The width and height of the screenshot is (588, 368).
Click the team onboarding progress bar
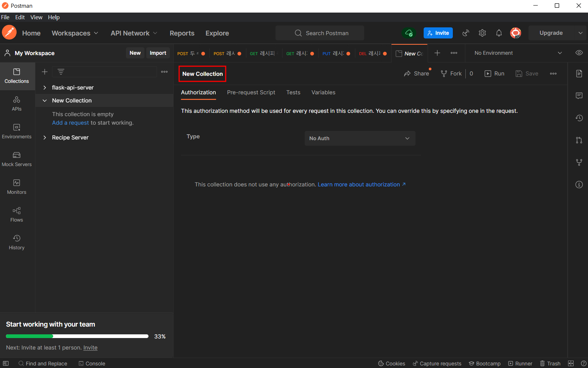pos(77,336)
